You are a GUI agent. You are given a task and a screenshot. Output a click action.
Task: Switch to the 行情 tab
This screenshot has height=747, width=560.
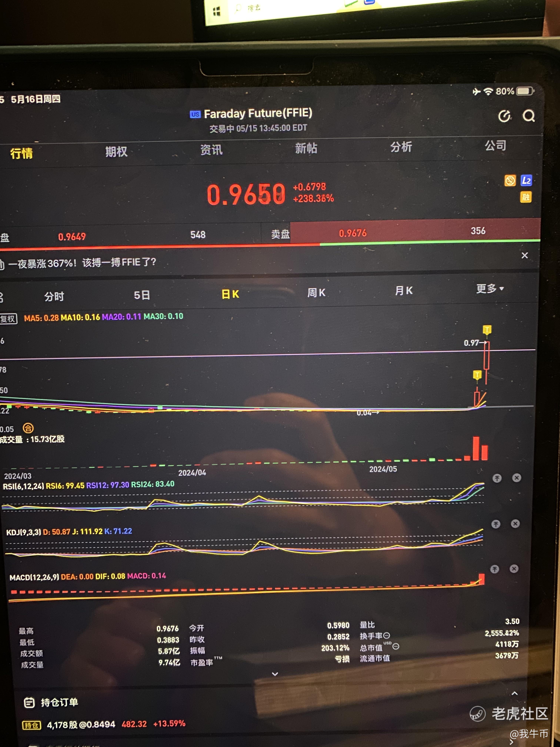[x=21, y=153]
